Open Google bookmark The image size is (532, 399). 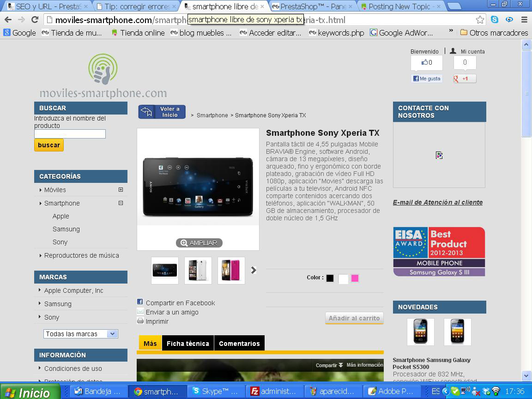point(20,33)
